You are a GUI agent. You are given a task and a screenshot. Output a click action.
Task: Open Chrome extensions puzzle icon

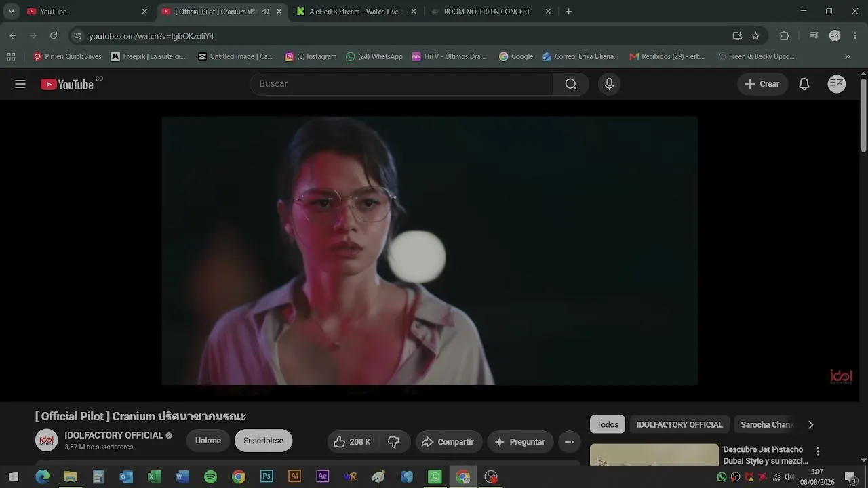pos(785,36)
